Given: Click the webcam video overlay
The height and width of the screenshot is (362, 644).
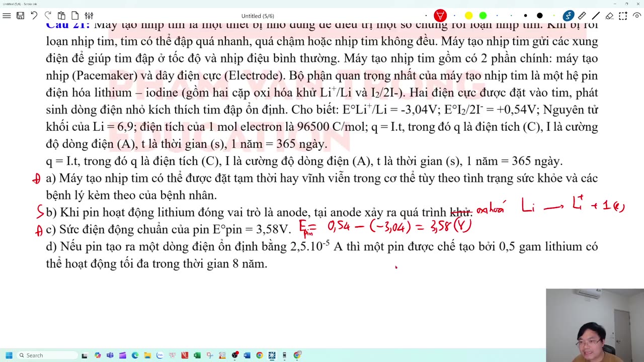Looking at the screenshot, I should click(595, 325).
